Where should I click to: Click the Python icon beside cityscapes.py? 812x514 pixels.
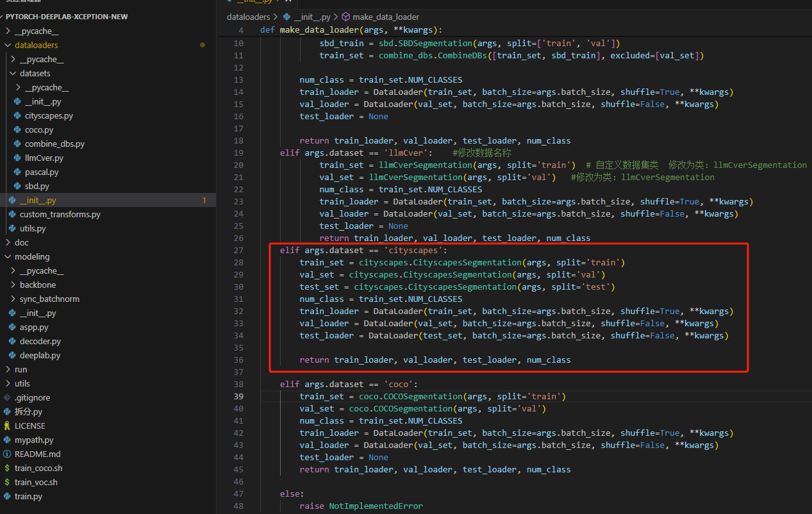click(18, 116)
